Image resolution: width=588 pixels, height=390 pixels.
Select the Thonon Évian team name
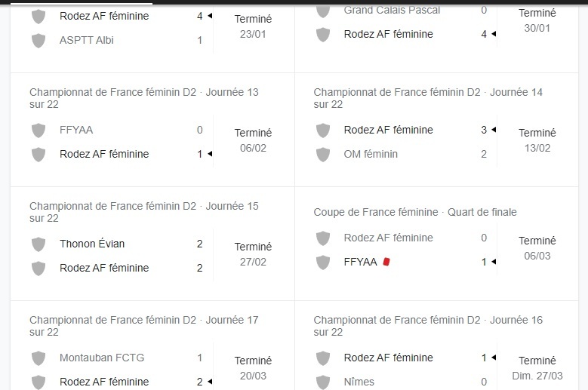92,244
